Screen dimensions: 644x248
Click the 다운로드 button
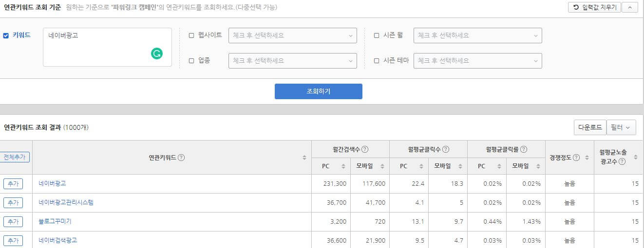[590, 127]
